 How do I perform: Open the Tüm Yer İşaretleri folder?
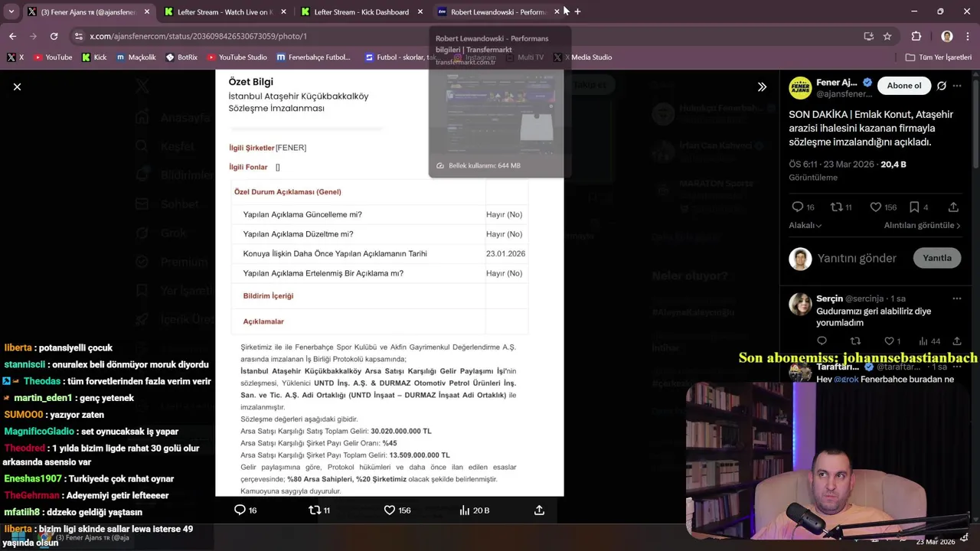pos(938,57)
